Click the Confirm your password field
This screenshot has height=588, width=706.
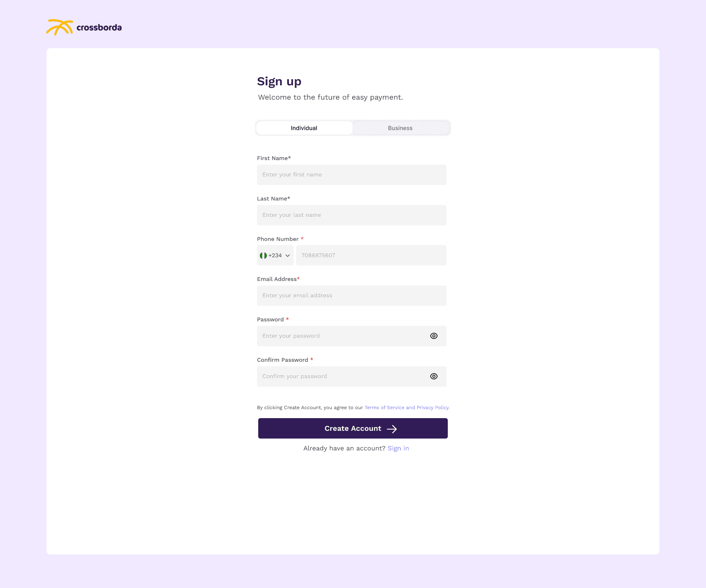352,376
